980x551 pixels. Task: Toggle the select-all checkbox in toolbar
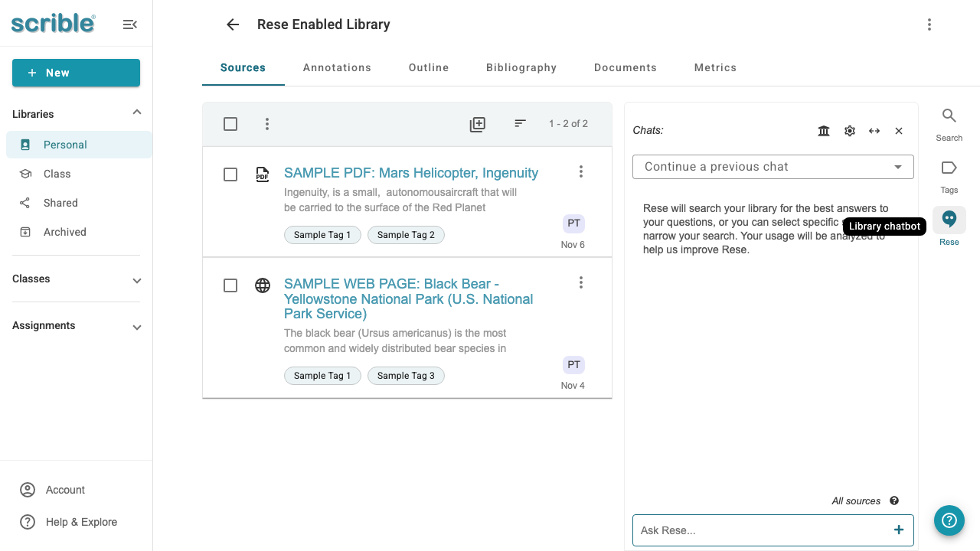point(230,123)
